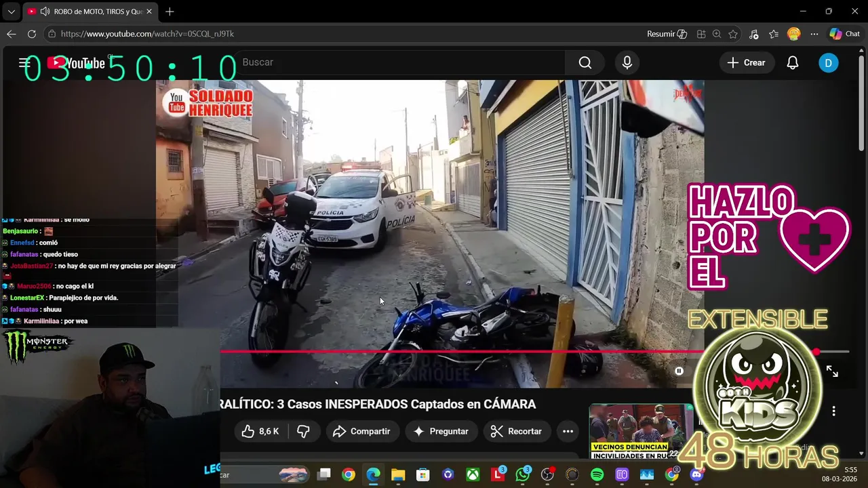Add this page to favorites star

click(733, 34)
